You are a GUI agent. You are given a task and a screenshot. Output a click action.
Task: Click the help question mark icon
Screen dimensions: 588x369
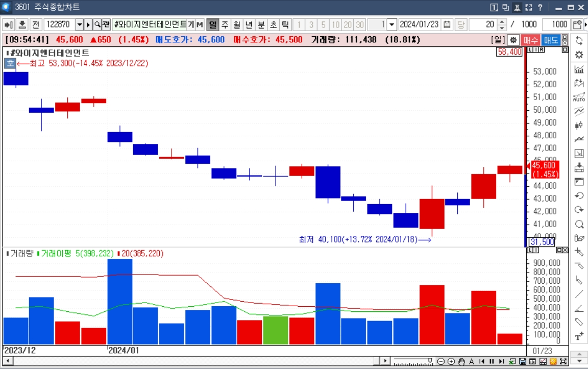[x=540, y=7]
